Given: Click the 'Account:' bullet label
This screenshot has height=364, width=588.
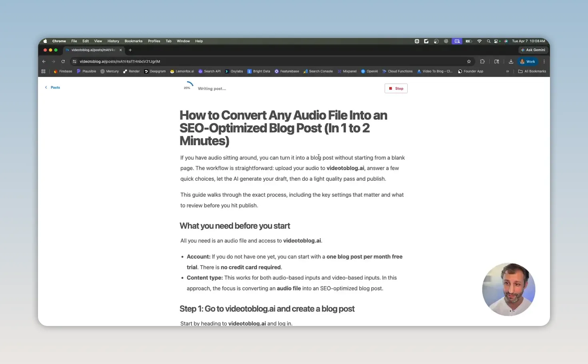Looking at the screenshot, I should tap(198, 256).
